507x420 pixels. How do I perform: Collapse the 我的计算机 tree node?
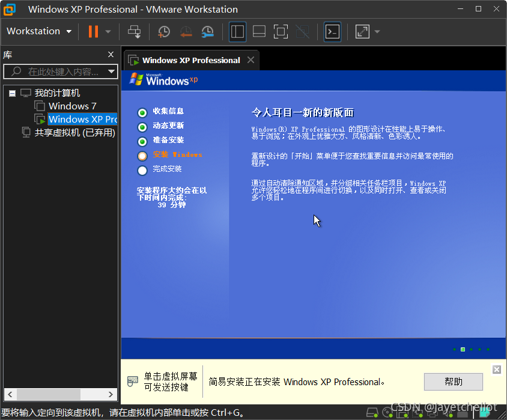click(12, 94)
